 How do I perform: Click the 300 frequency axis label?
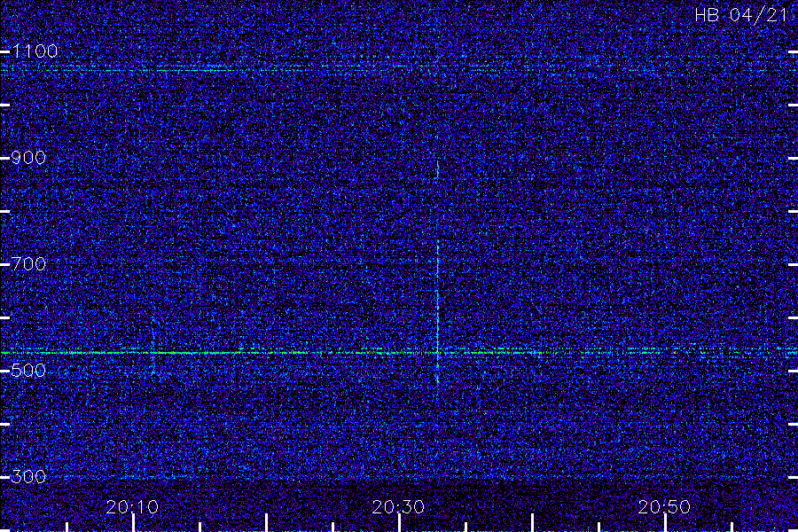[28, 476]
